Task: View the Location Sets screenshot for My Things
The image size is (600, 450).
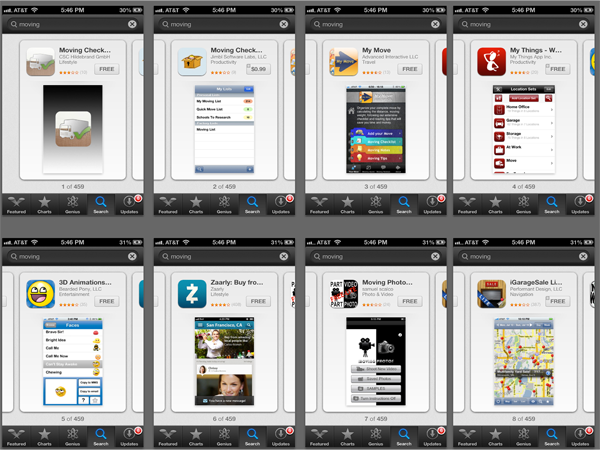Action: point(523,129)
